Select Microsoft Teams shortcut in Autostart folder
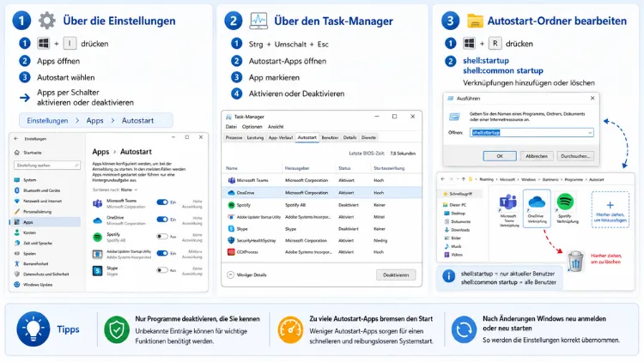644x362 pixels. [x=508, y=209]
